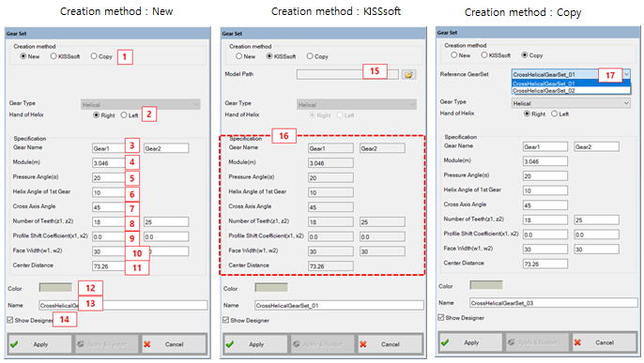
Task: Click Model Path field in KISSsoft dialog
Action: click(347, 75)
